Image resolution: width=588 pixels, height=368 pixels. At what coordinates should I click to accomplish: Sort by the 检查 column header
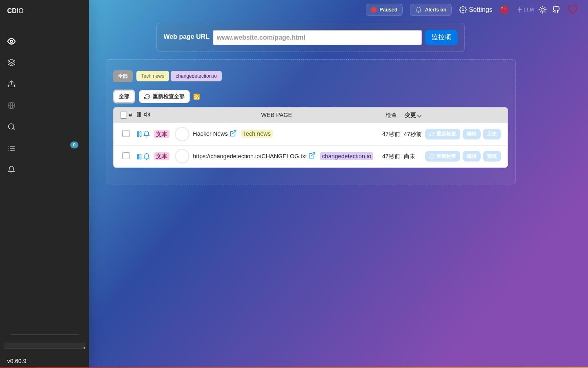(391, 115)
